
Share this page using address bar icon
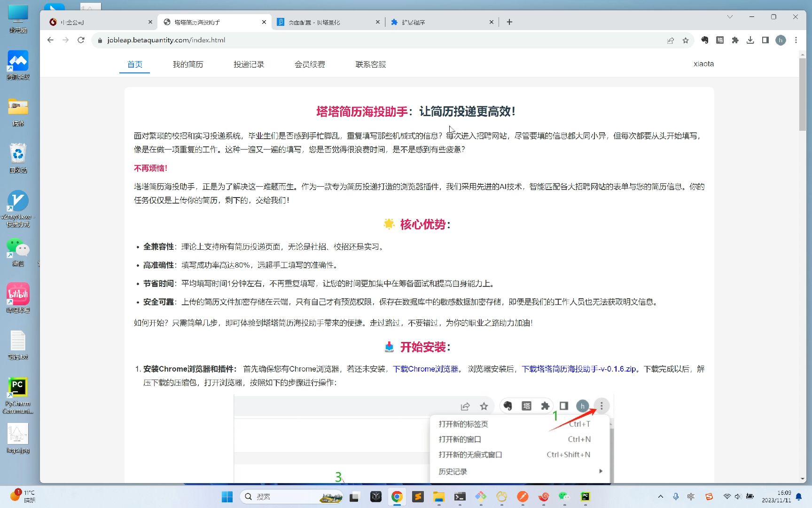click(x=671, y=40)
